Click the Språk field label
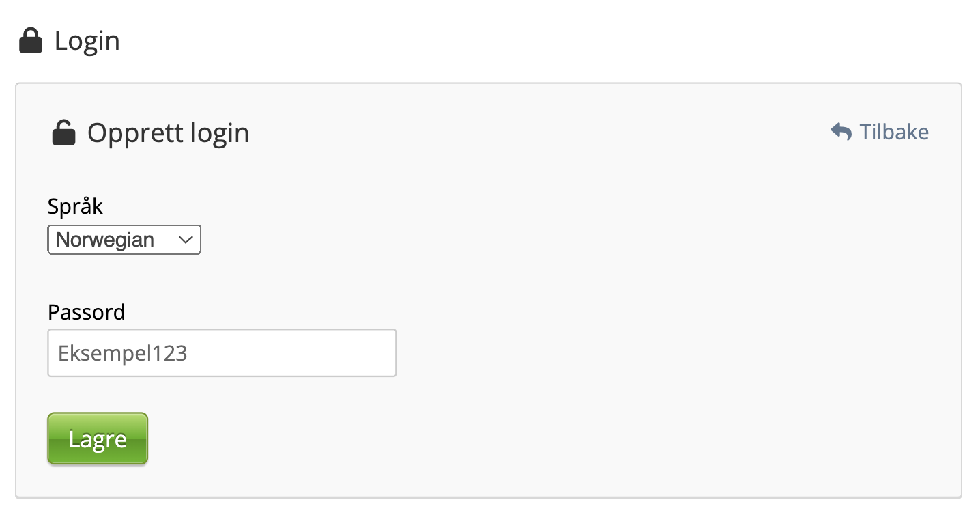The height and width of the screenshot is (515, 980). coord(75,206)
